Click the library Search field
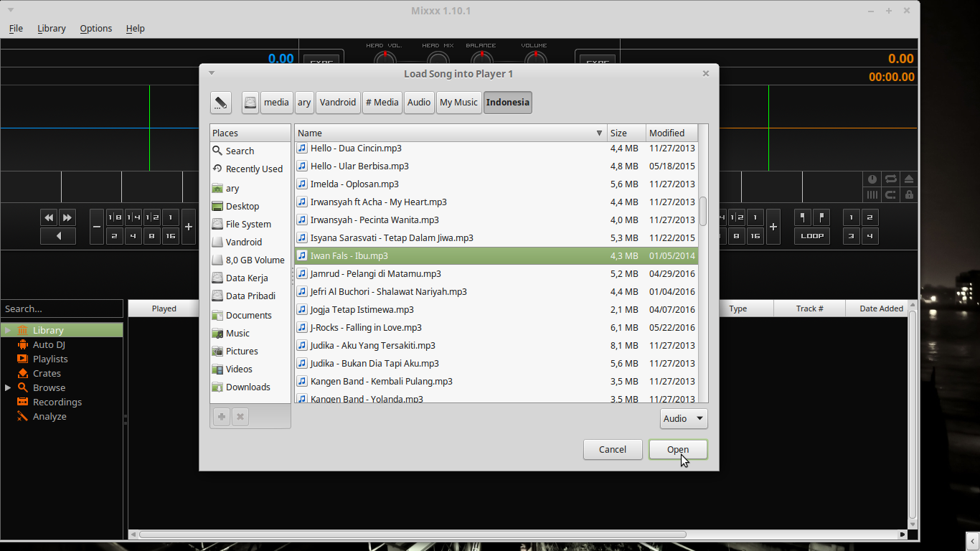Viewport: 980px width, 551px height. click(x=62, y=309)
